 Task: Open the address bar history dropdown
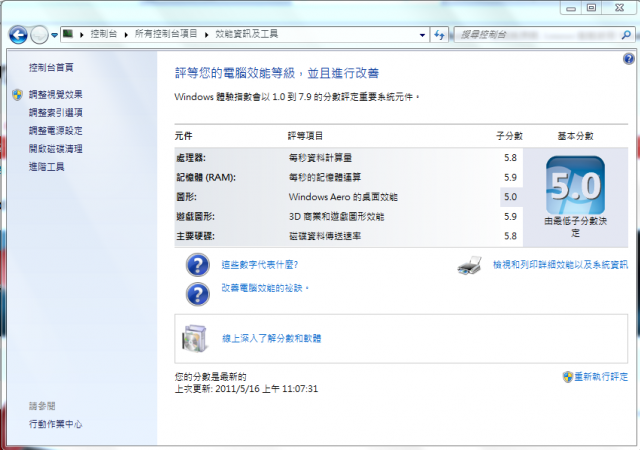tap(422, 35)
